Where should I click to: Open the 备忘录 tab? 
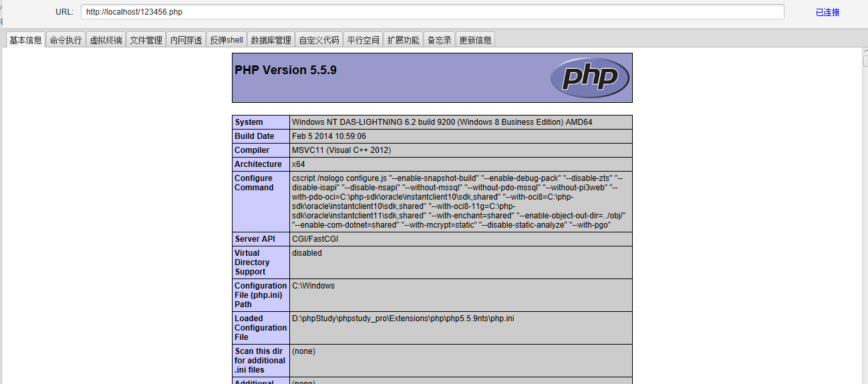tap(439, 40)
